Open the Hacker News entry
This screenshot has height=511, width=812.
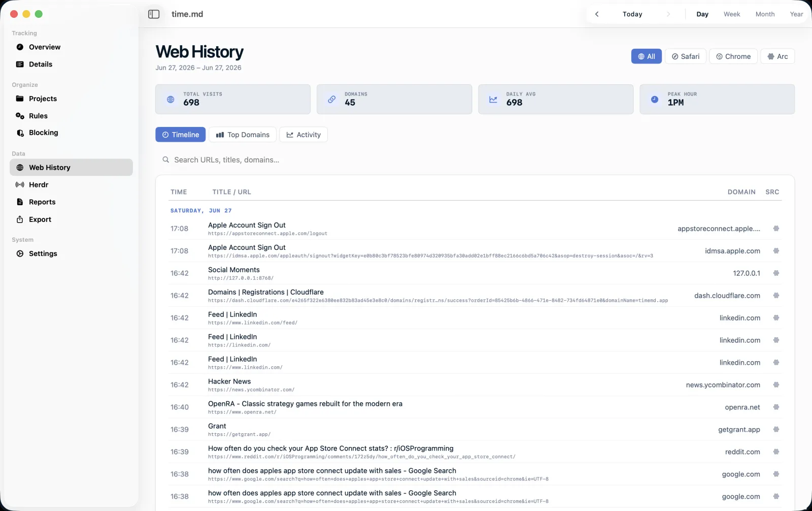tap(229, 381)
